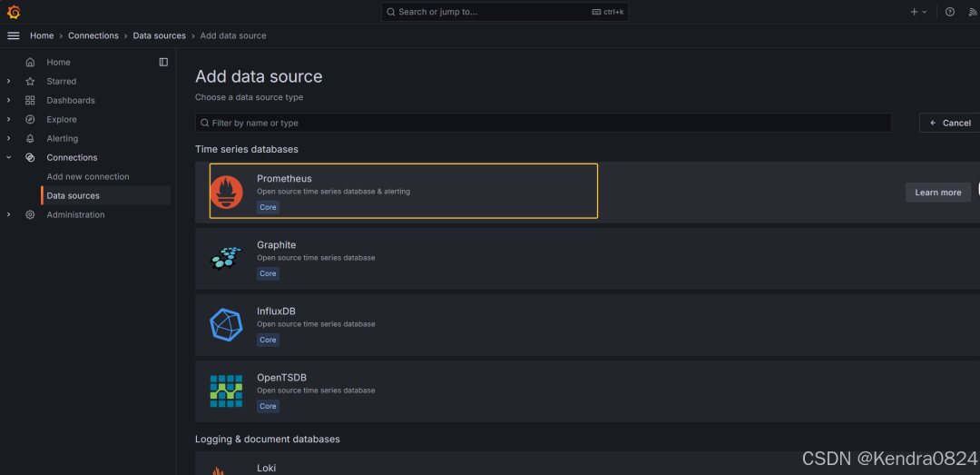The width and height of the screenshot is (980, 475).
Task: Undock the sidebar menu panel icon
Action: [x=163, y=62]
